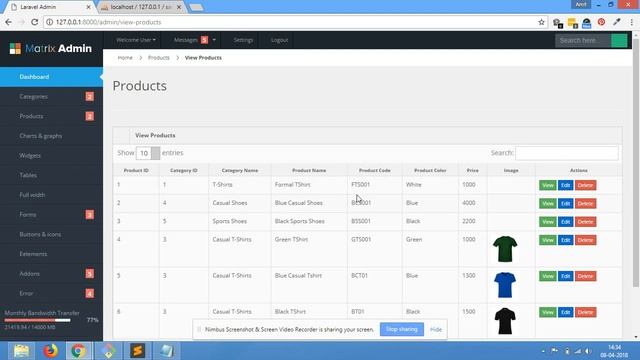Click the site info icon in address bar
640x360 pixels.
(49, 22)
